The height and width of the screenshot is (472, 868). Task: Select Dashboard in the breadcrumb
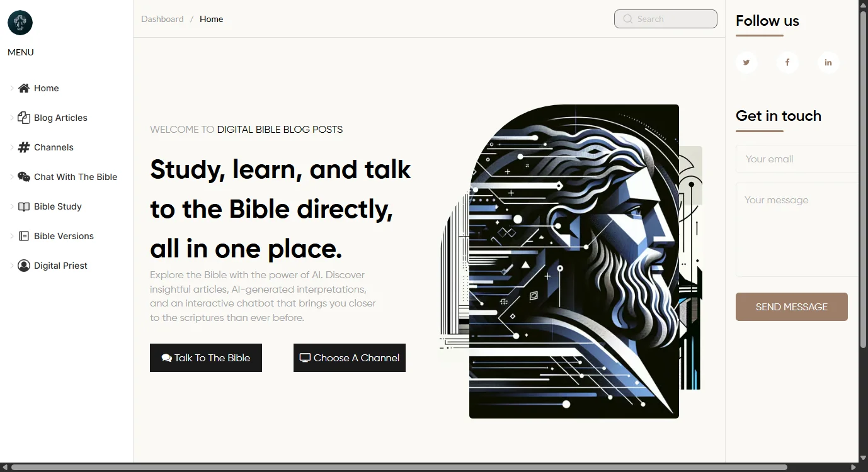click(x=162, y=19)
